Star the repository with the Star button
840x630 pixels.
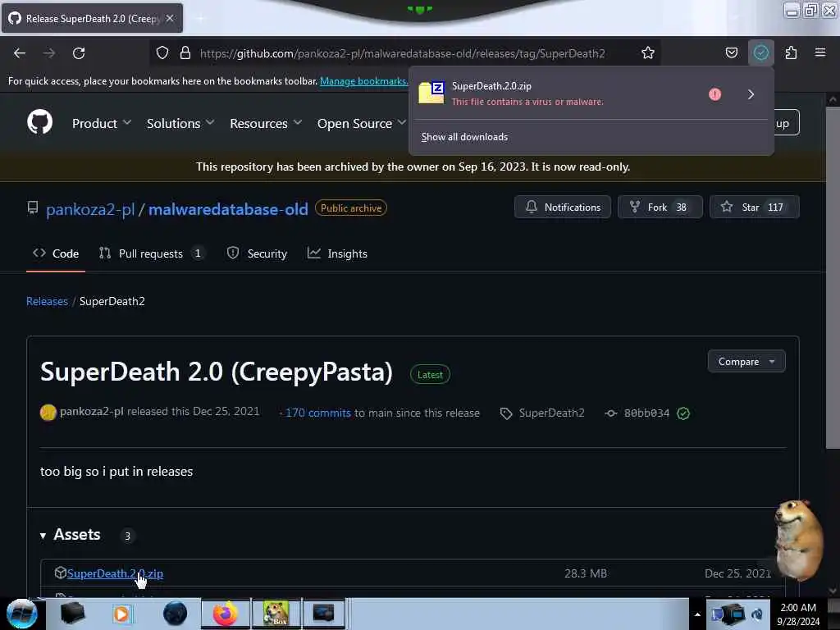coord(755,208)
